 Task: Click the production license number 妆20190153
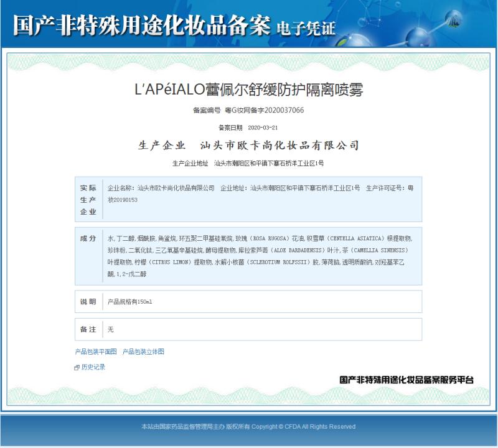(123, 200)
